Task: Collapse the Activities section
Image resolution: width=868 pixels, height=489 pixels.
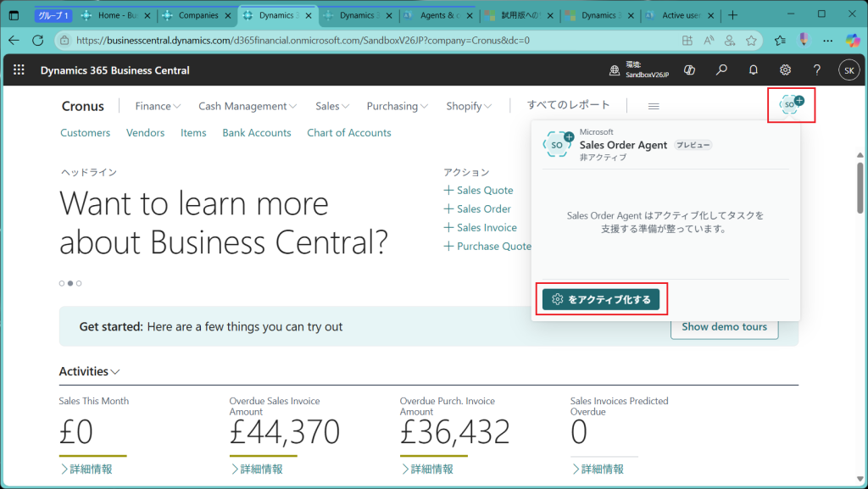Action: click(89, 371)
